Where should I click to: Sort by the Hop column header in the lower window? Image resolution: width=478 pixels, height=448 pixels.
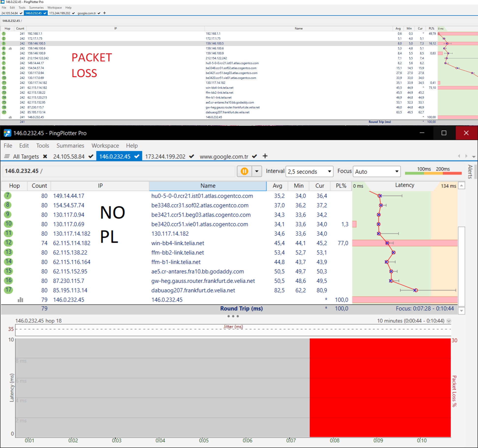coord(14,186)
